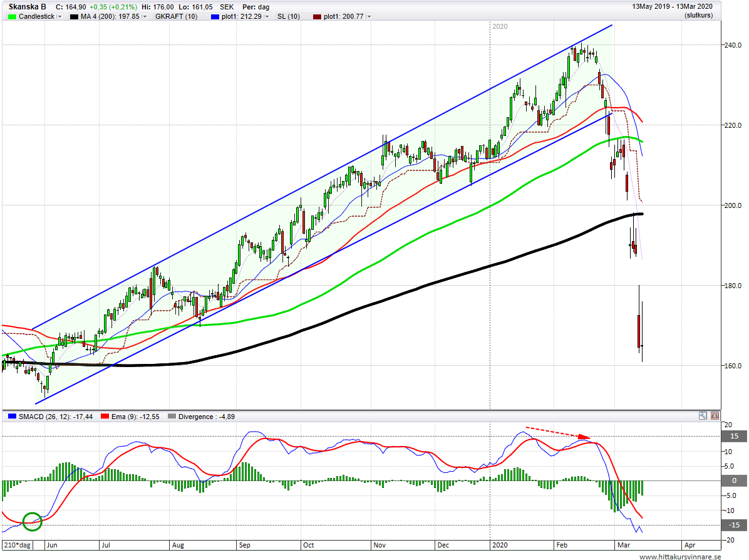Click the 200.0 price axis label
Image resolution: width=749 pixels, height=560 pixels.
[x=733, y=205]
